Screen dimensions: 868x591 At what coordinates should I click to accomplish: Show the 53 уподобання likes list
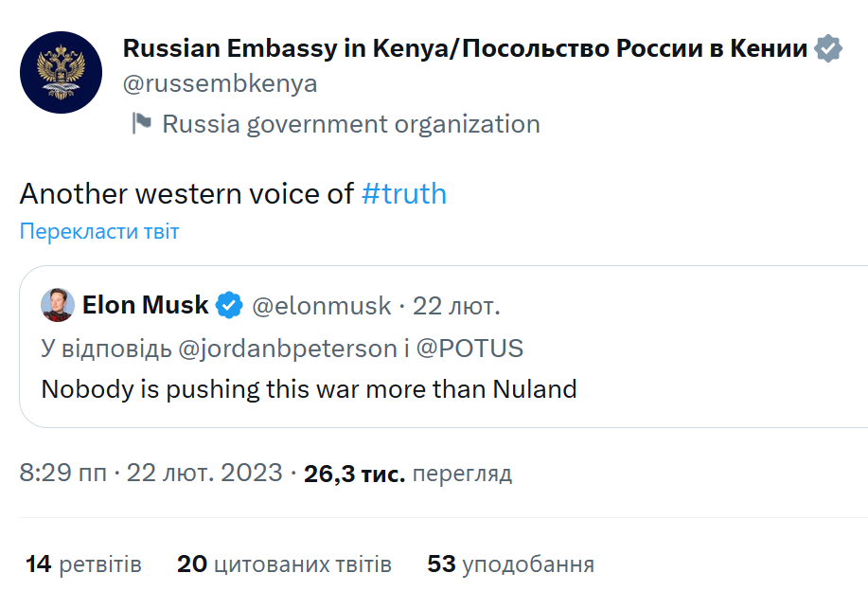510,565
